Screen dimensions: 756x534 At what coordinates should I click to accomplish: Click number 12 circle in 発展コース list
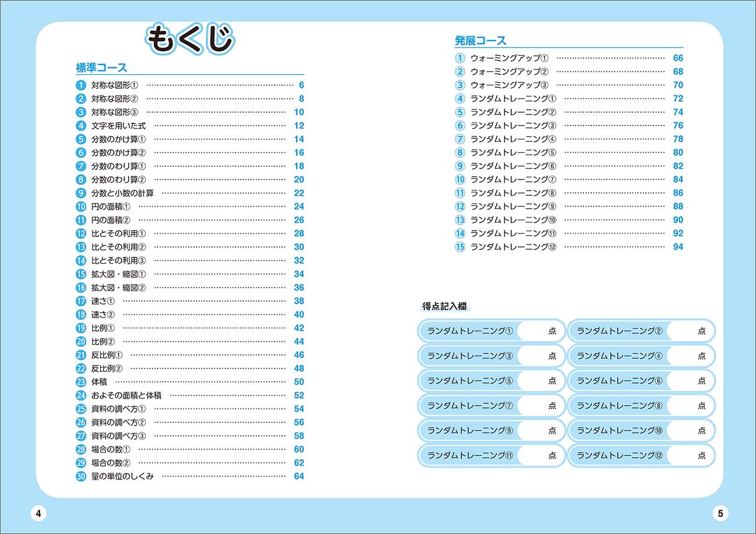(460, 206)
